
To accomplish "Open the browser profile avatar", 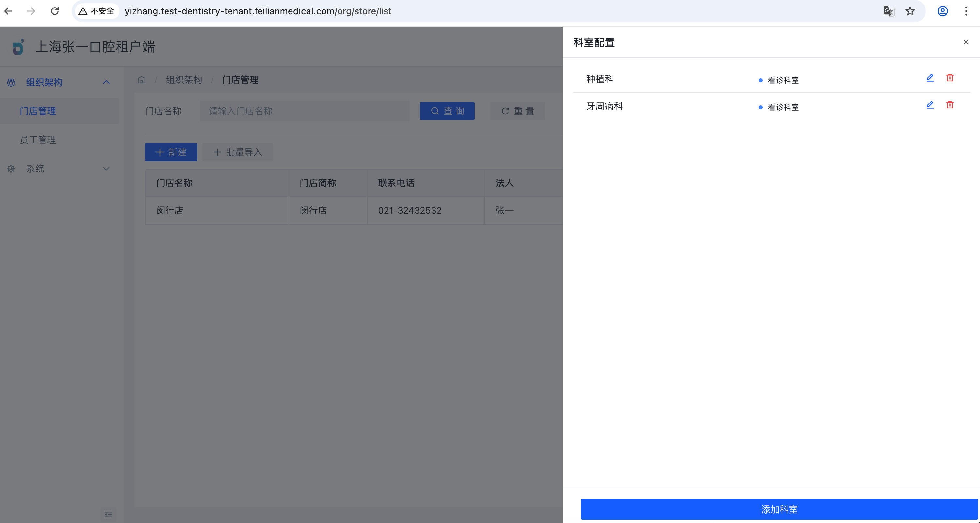I will point(942,11).
